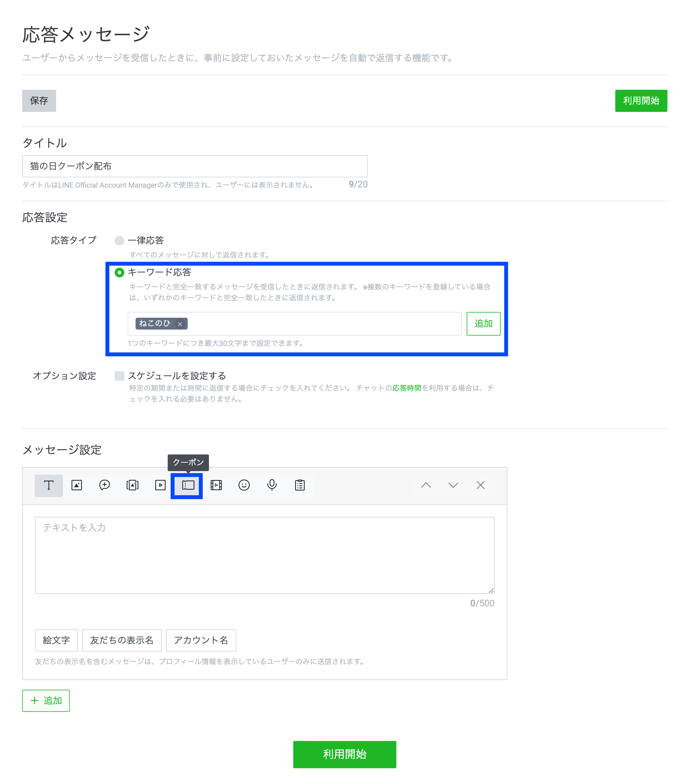
Task: Select the 一律応答 radio button
Action: click(119, 240)
